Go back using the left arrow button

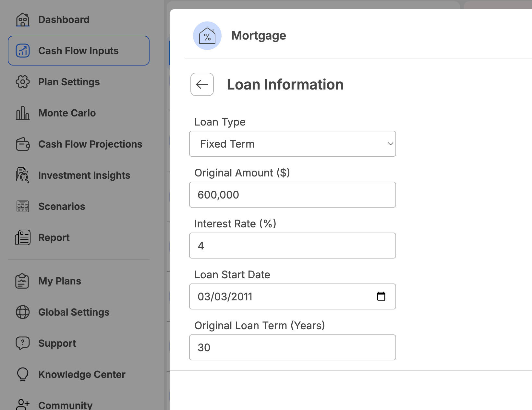click(x=202, y=84)
